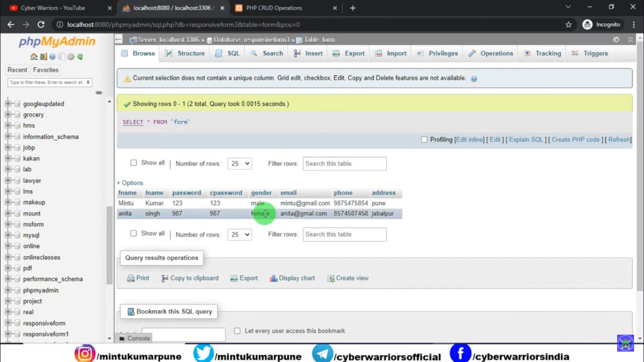Open navigation panel settings gear icon

click(x=71, y=57)
